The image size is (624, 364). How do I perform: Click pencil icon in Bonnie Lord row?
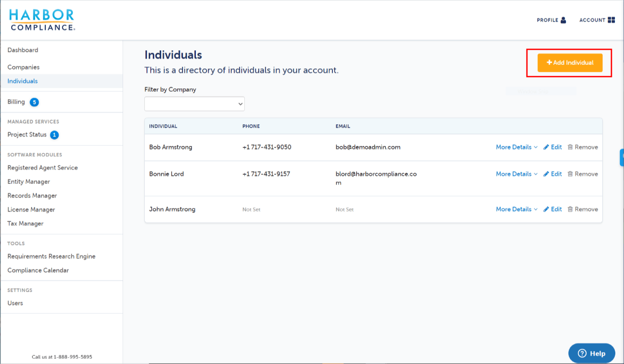pyautogui.click(x=546, y=174)
